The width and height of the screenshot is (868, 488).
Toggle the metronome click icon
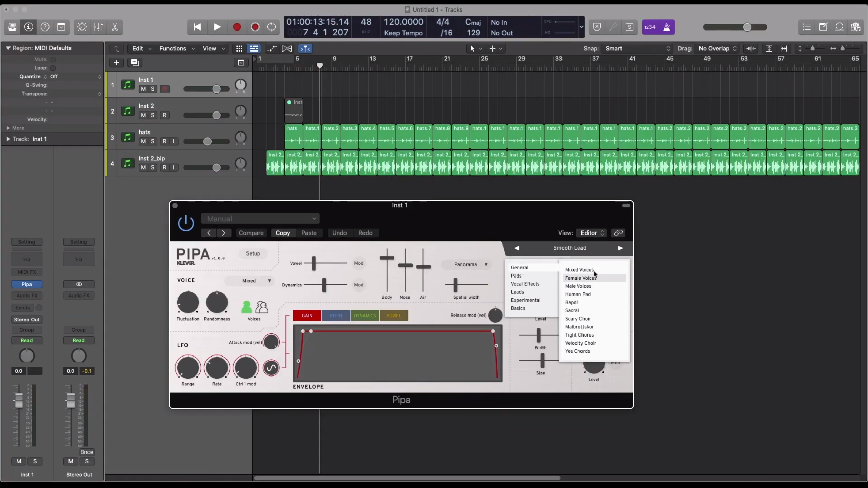(667, 27)
